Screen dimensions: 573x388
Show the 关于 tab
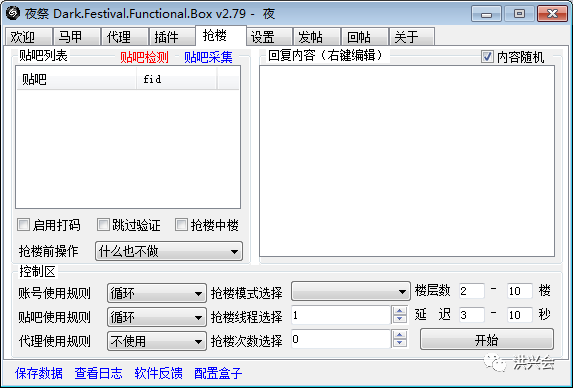[x=412, y=37]
